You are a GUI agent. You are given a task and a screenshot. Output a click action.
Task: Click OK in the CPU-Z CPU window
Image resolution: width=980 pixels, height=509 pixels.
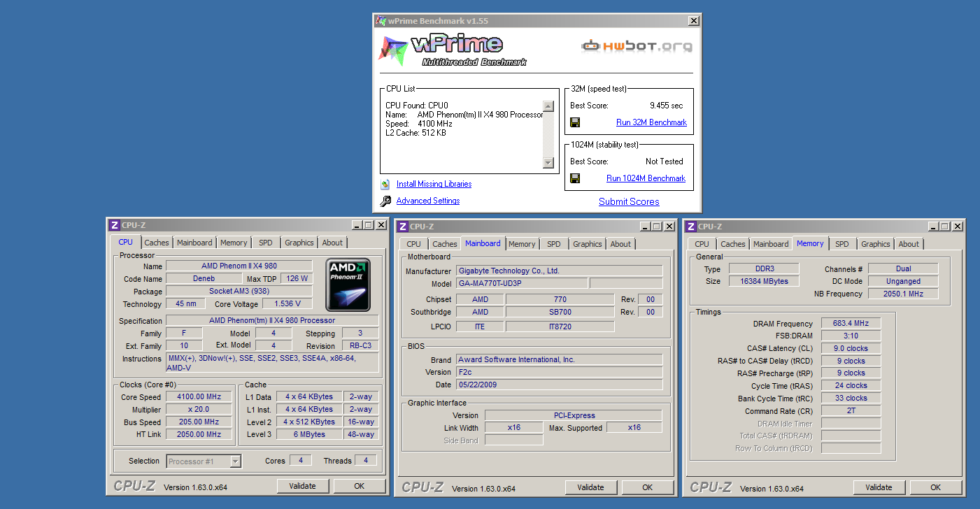360,486
